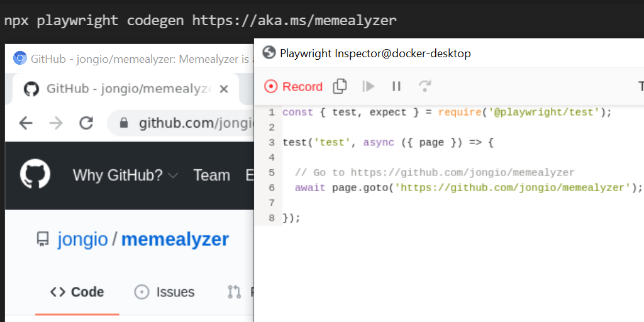The width and height of the screenshot is (644, 322).
Task: Expand the Why GitHub? dropdown menu
Action: [125, 175]
